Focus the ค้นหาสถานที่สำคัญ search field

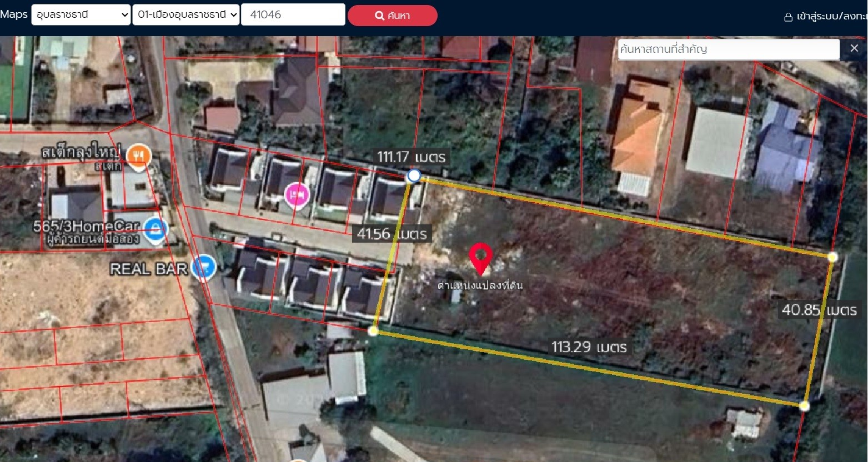[728, 49]
